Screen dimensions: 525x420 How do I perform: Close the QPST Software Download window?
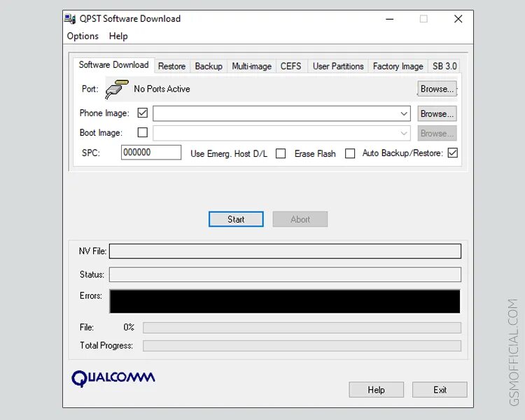(x=458, y=19)
